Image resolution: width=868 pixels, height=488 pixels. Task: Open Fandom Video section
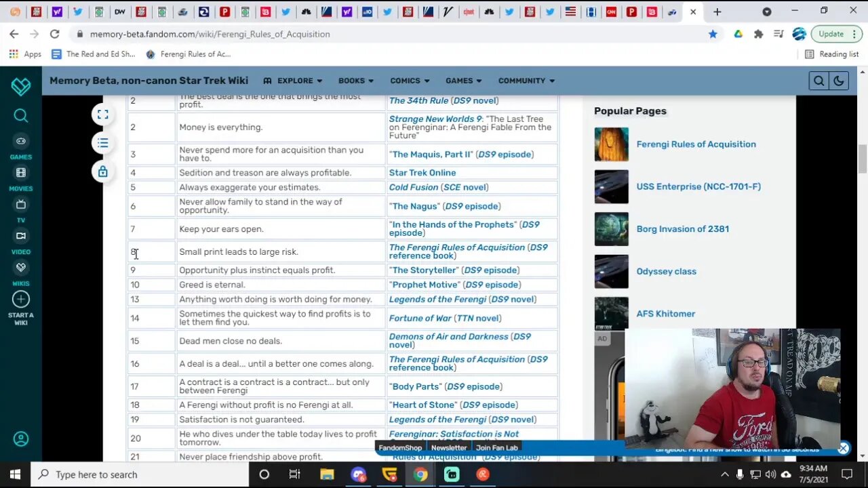coord(21,242)
